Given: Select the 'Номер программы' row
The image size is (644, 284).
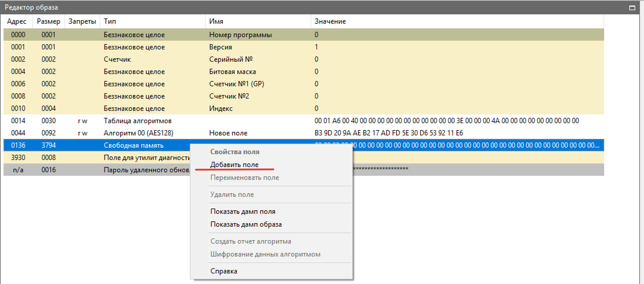Looking at the screenshot, I should coord(240,35).
